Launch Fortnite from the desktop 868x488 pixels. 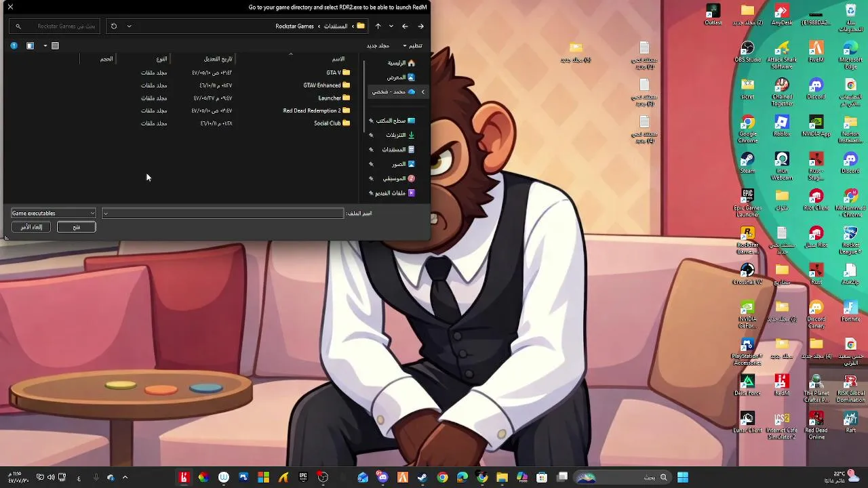point(850,312)
